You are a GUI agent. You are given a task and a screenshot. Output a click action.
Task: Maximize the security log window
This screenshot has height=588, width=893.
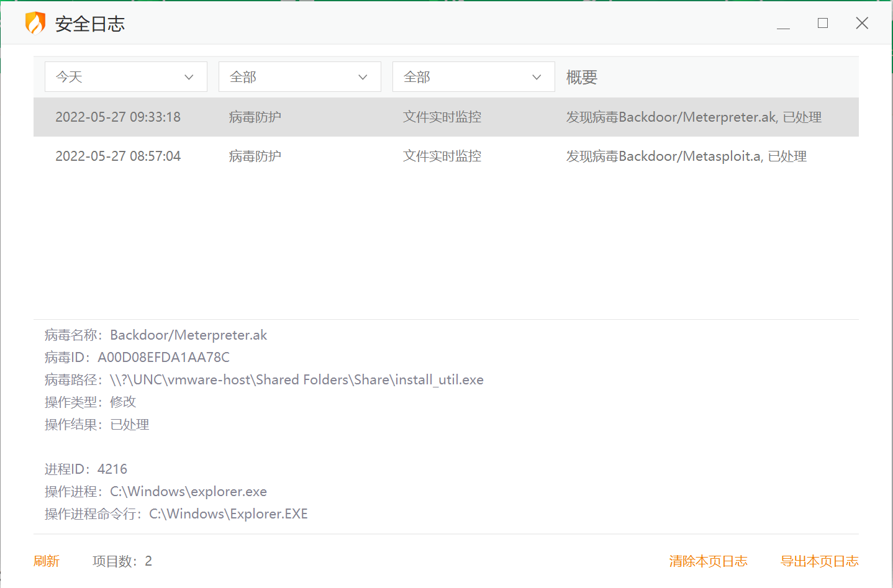(822, 24)
